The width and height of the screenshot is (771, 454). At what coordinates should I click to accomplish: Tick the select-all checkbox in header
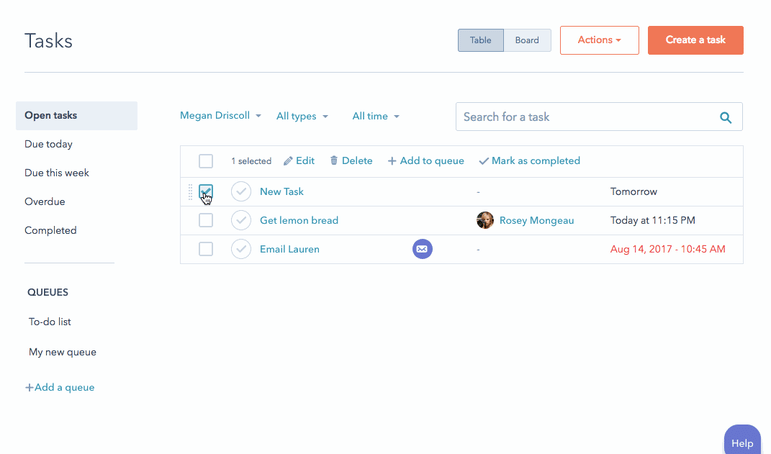click(206, 161)
